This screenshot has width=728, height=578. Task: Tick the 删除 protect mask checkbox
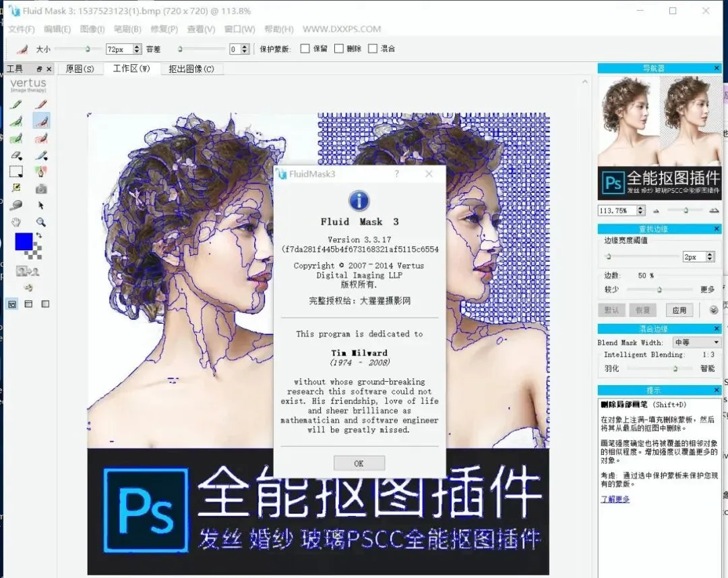click(339, 49)
